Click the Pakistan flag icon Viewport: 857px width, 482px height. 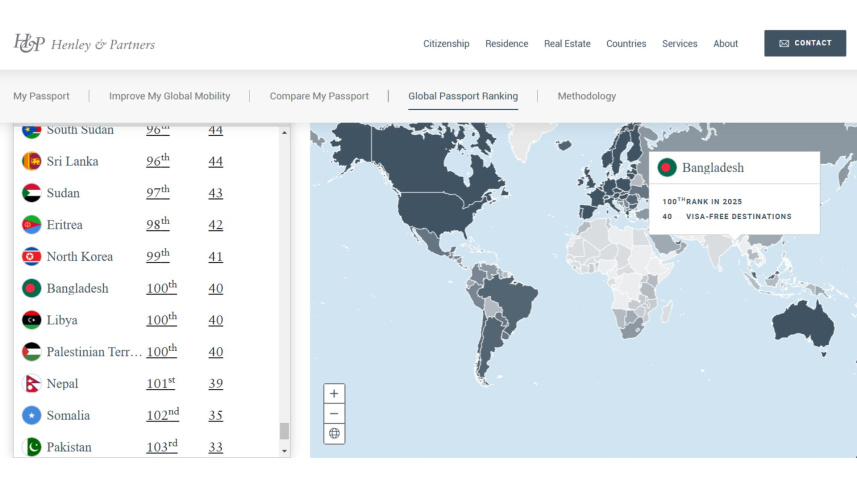tap(32, 447)
